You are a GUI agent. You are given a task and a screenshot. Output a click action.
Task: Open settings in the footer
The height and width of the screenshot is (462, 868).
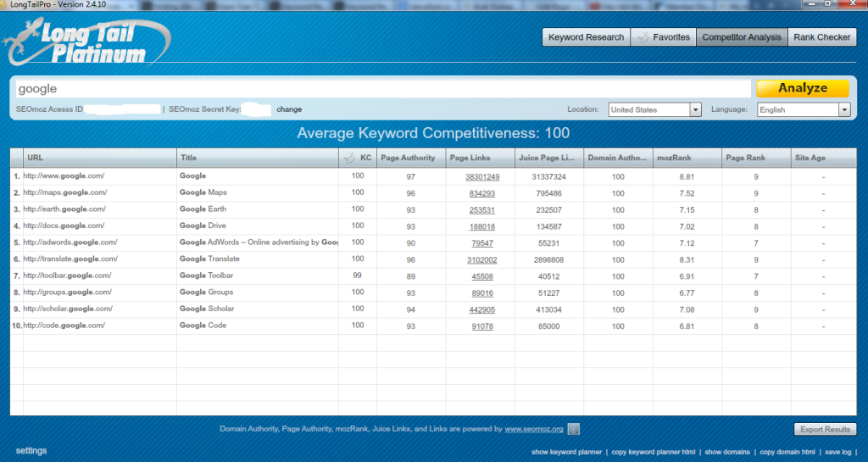click(31, 451)
